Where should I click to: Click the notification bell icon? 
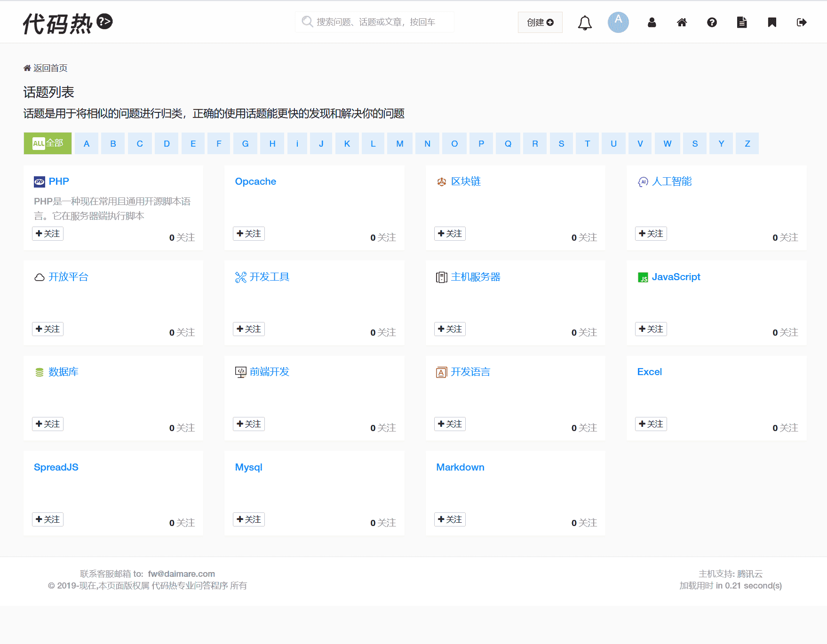[585, 23]
